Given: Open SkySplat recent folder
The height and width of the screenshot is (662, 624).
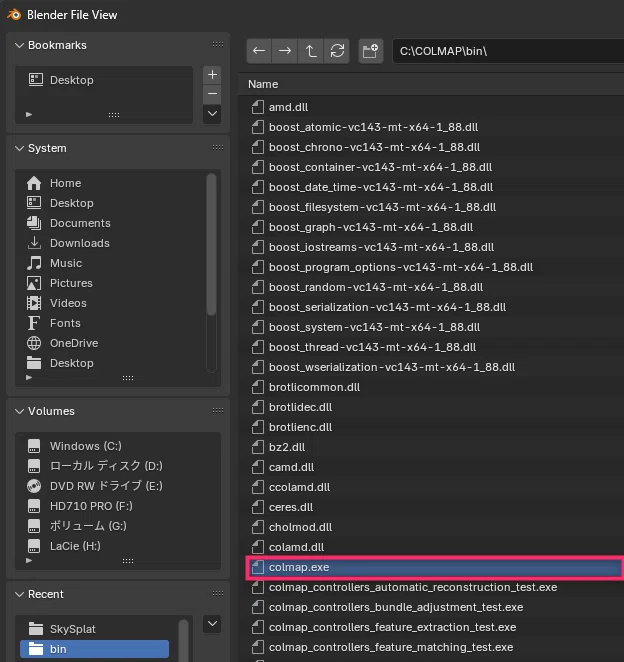Looking at the screenshot, I should click(x=95, y=629).
